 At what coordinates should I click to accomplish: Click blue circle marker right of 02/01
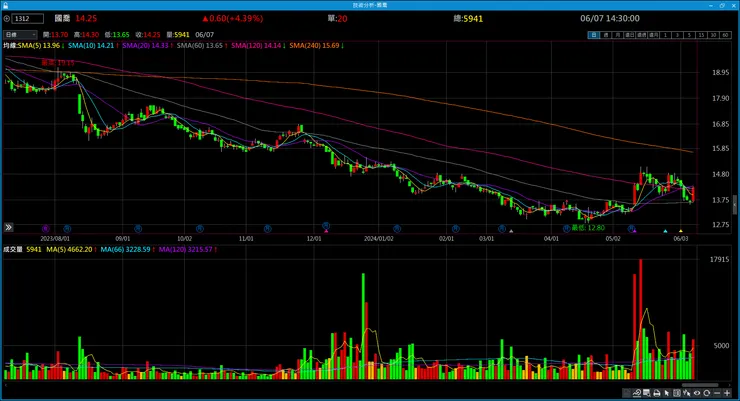tap(455, 228)
